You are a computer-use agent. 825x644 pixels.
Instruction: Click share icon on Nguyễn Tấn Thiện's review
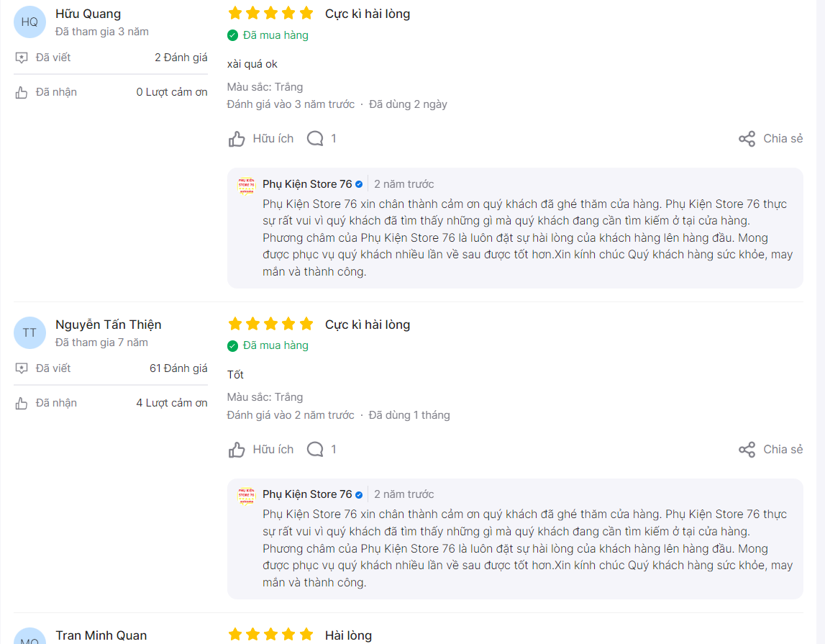pyautogui.click(x=747, y=449)
